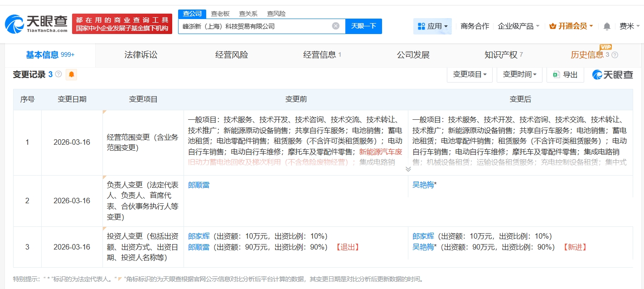Switch to the 知识产权 tab
Screen dimensions: 644x289
(x=501, y=55)
